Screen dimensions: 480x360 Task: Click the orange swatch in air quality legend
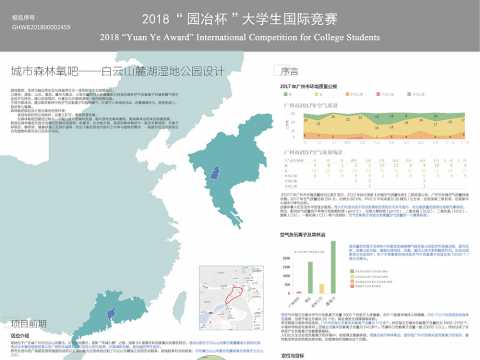coord(347,94)
